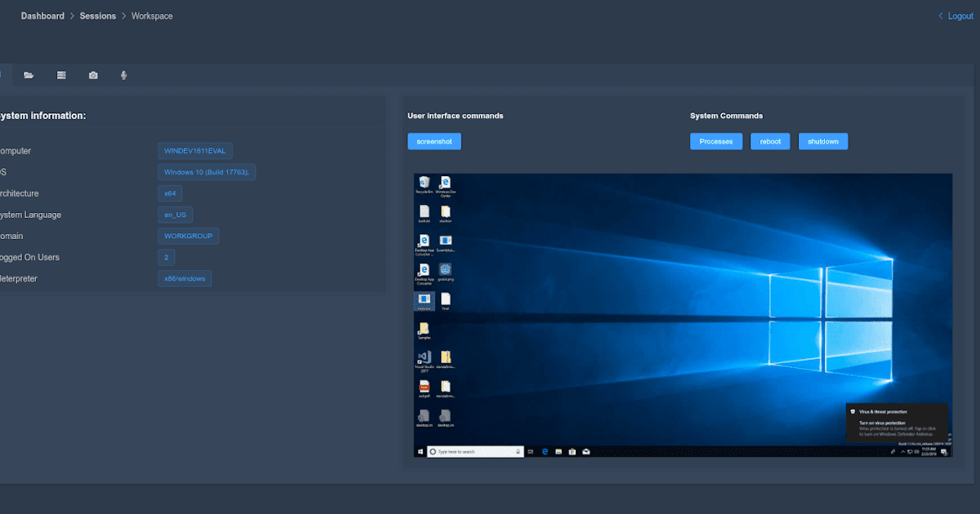Click Edge icon in remote taskbar

[x=546, y=452]
